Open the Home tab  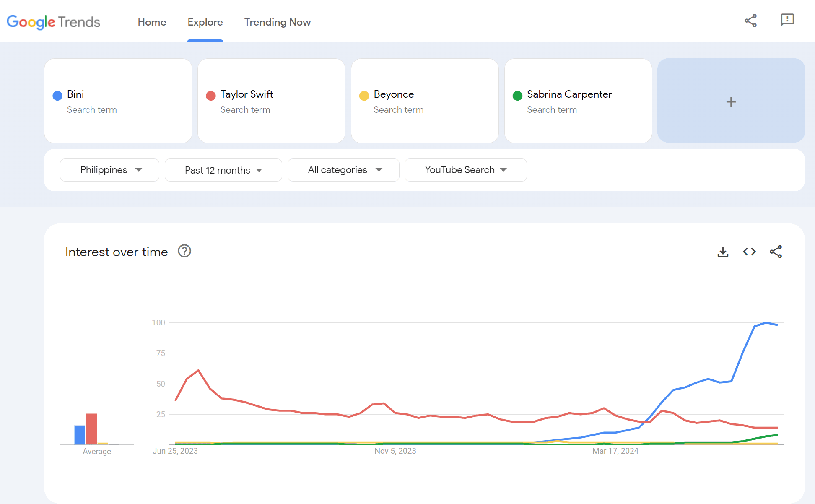[152, 22]
